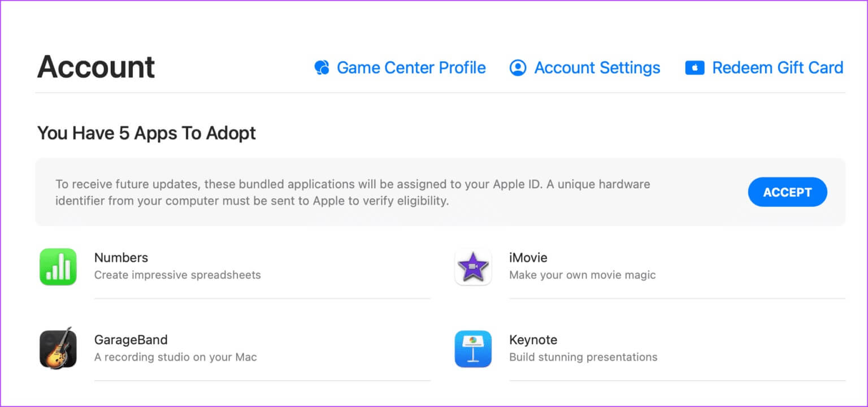Screen dimensions: 868x407
Task: Click the GarageBand guitar icon
Action: [x=58, y=349]
